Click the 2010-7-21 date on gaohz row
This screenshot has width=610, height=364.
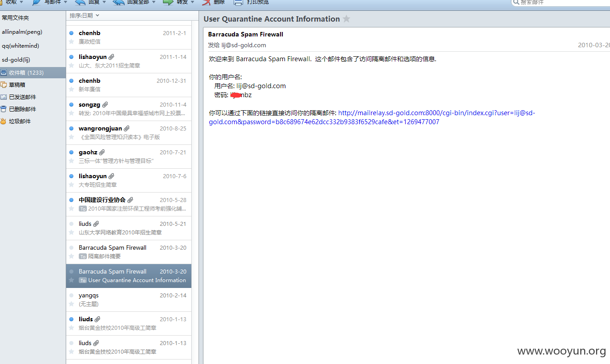pos(173,152)
